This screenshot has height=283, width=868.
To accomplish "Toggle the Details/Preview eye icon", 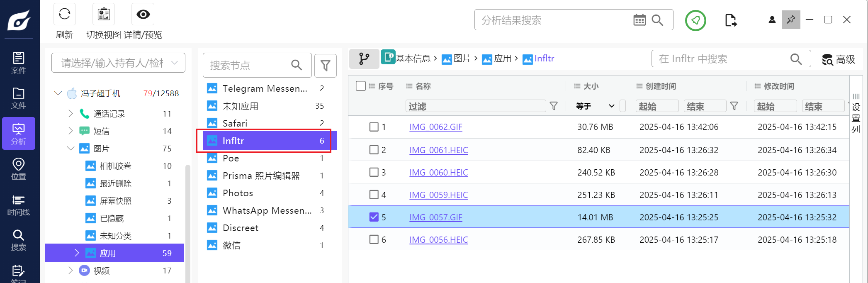I will click(143, 15).
